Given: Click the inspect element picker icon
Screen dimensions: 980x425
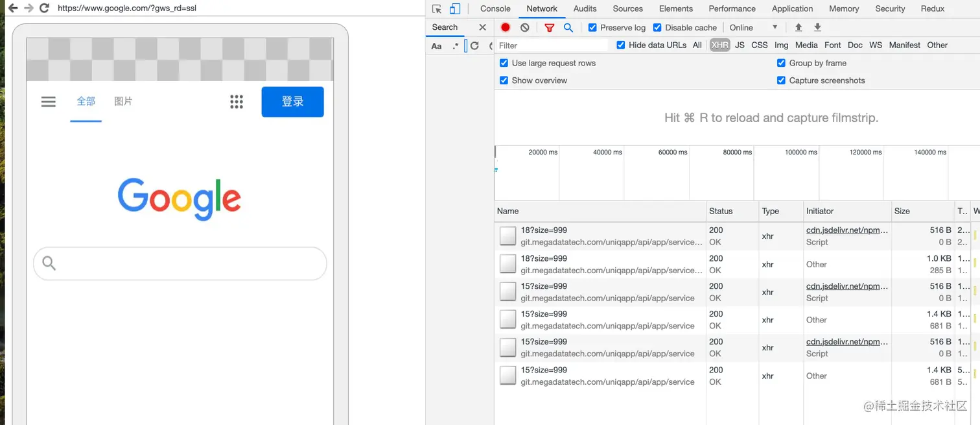Looking at the screenshot, I should tap(437, 9).
